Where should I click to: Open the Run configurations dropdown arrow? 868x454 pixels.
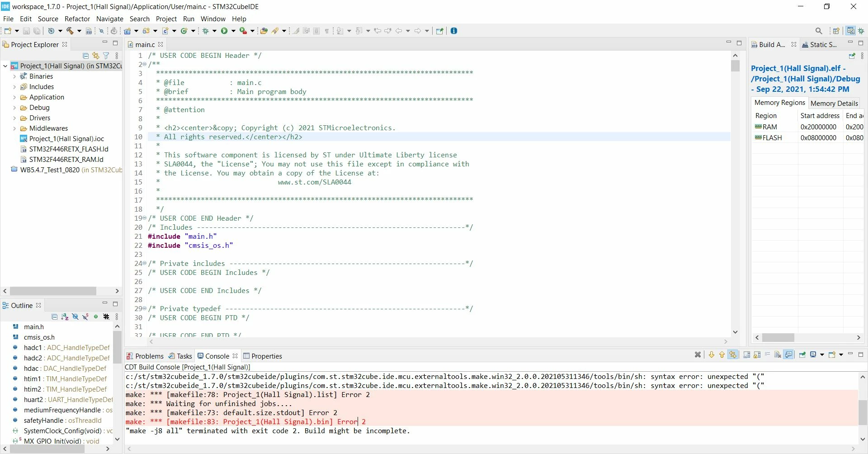[x=233, y=31]
